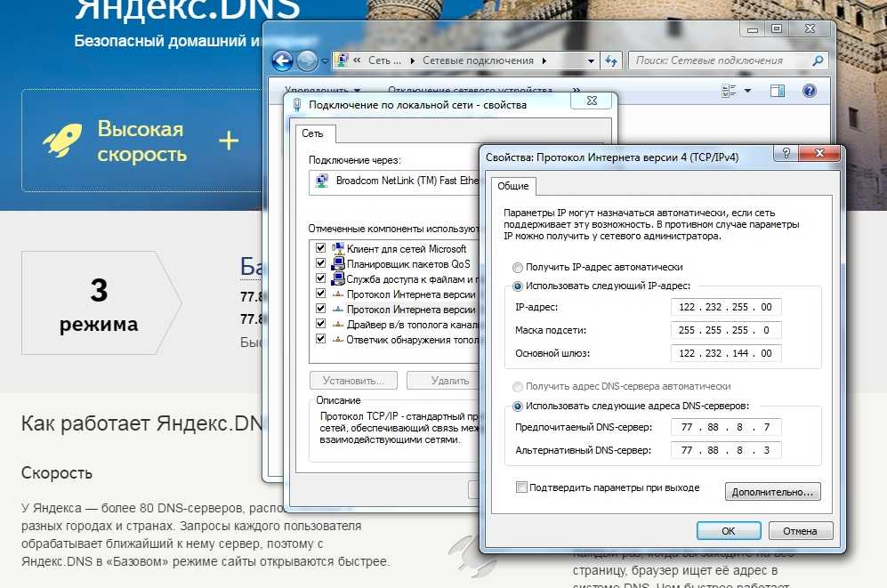Click the Маска подсети input field
Screen dimensions: 887x588
[726, 330]
